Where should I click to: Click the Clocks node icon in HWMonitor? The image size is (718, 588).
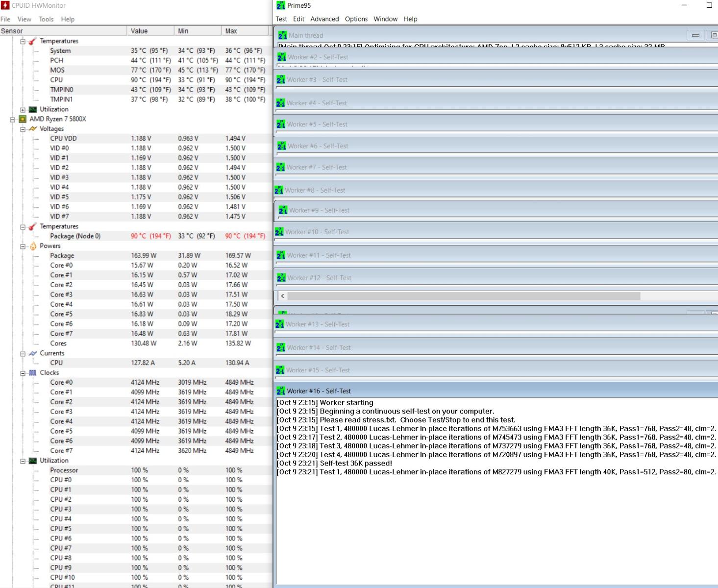click(x=33, y=373)
